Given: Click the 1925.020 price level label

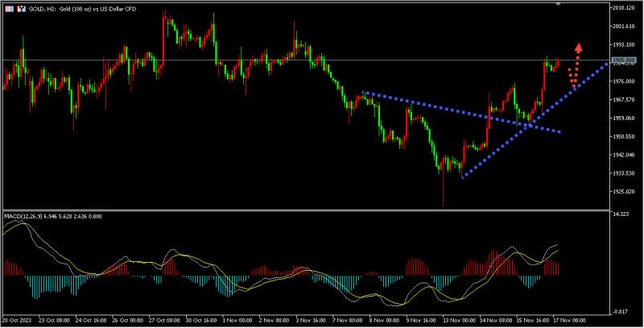Looking at the screenshot, I should pyautogui.click(x=623, y=192).
